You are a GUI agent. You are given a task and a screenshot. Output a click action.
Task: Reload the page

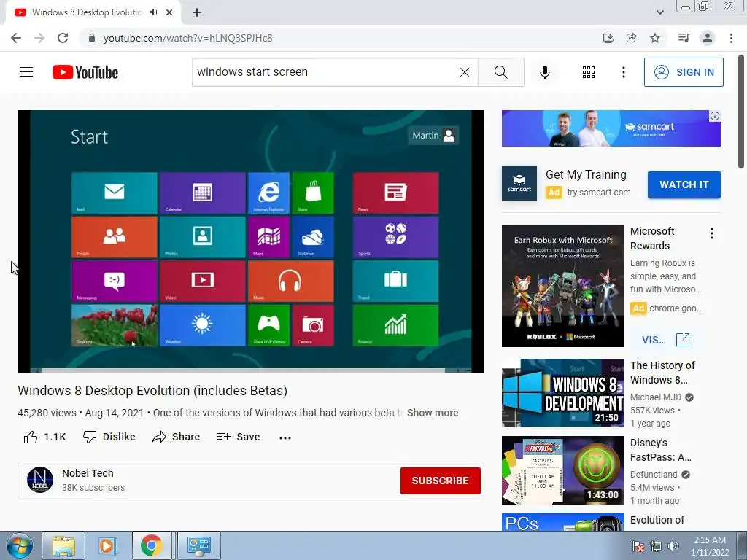(x=63, y=38)
